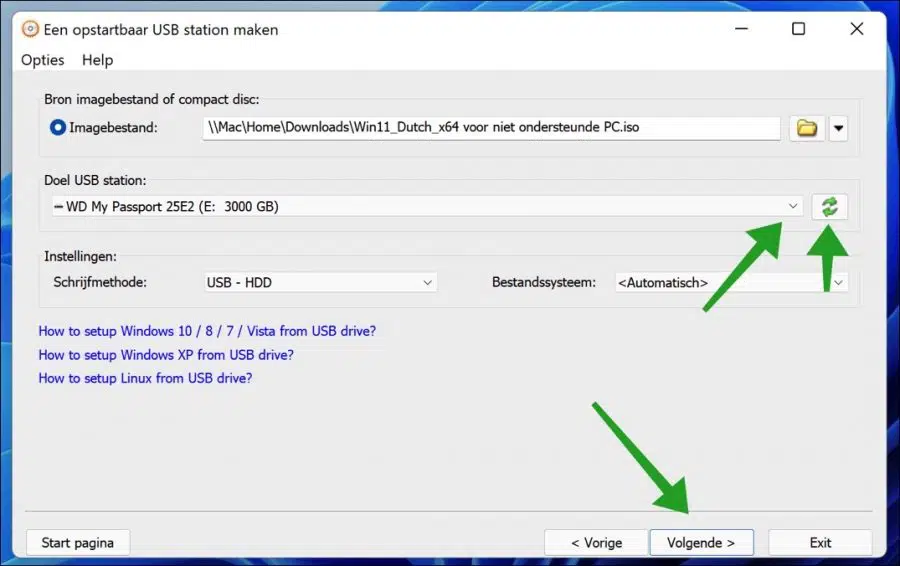This screenshot has width=900, height=566.
Task: Select the Imagebestand radio button
Action: coord(57,127)
